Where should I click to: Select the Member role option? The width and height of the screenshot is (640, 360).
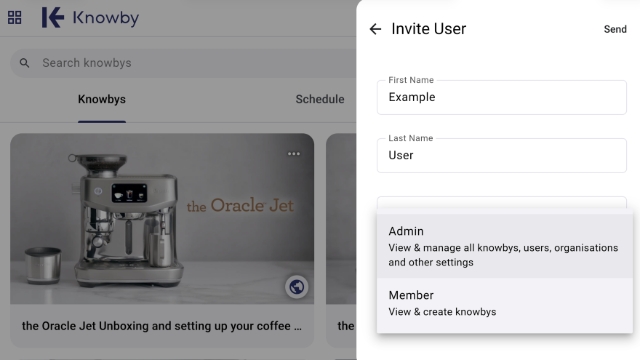504,303
